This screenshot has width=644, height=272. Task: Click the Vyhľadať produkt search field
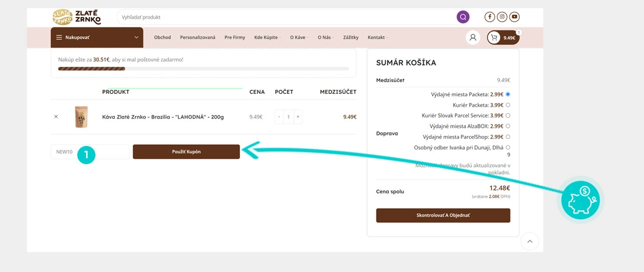(287, 17)
